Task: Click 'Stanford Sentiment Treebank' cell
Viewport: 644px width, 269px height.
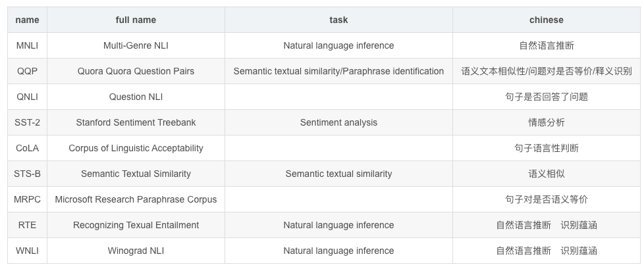Action: pyautogui.click(x=136, y=122)
